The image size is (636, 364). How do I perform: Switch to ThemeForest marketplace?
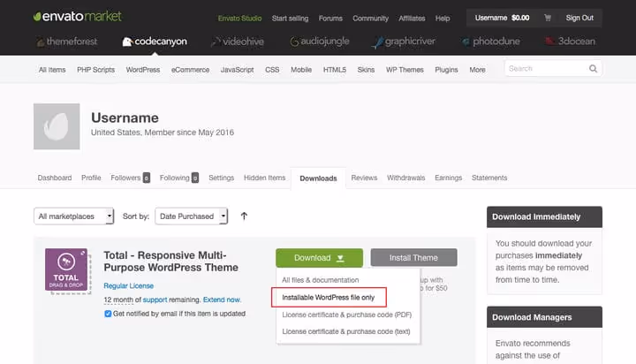pos(67,42)
